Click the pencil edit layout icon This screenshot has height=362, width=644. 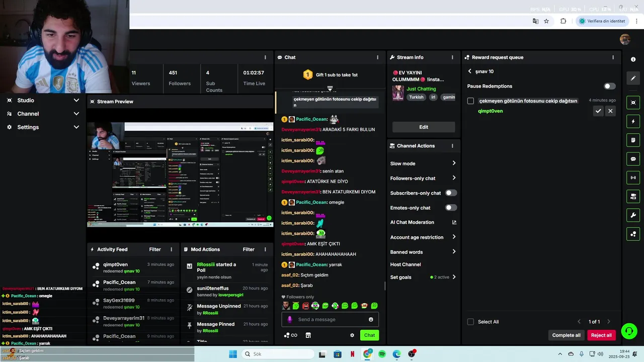[x=633, y=78]
